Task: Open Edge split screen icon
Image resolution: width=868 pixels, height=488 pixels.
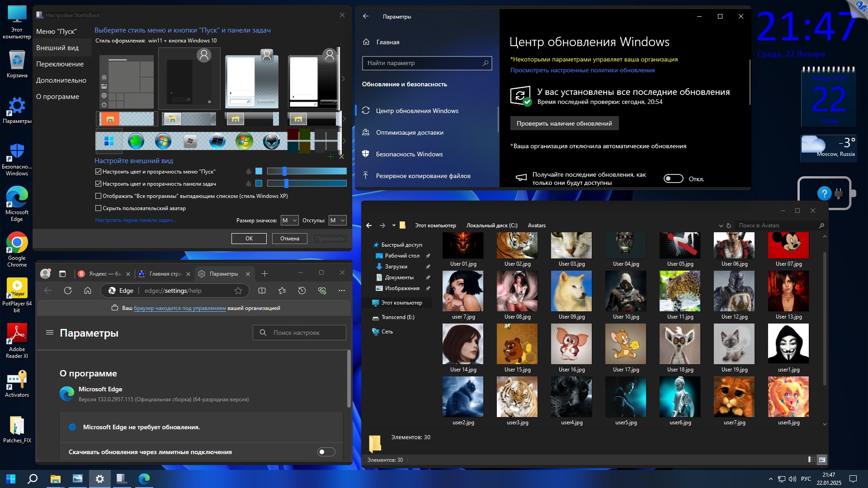Action: pos(262,291)
